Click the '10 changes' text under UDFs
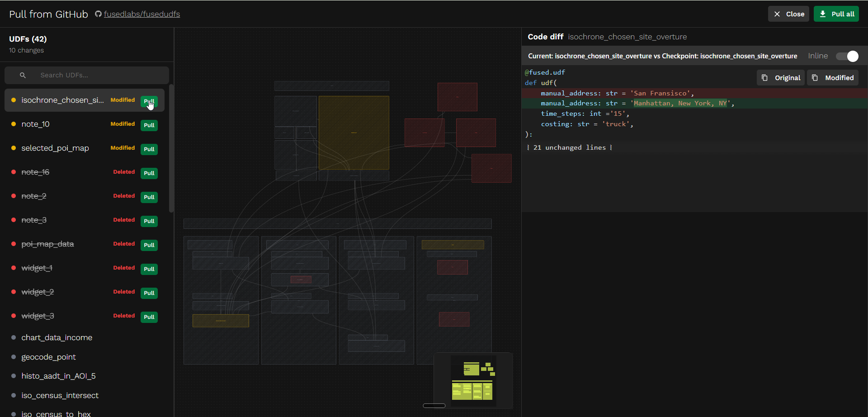 coord(26,50)
